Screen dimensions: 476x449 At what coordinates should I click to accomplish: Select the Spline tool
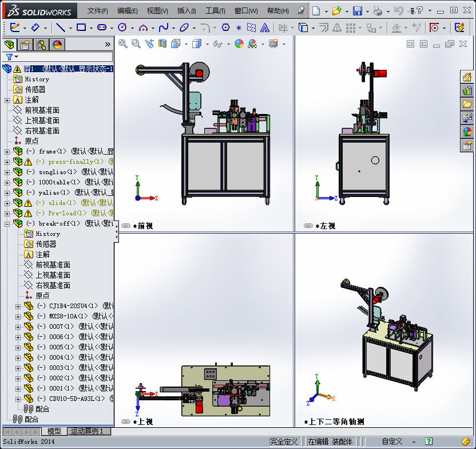coord(164,27)
